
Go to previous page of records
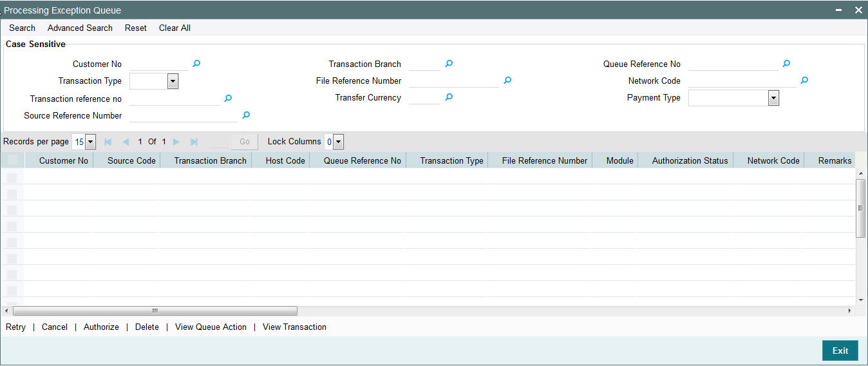click(x=126, y=142)
